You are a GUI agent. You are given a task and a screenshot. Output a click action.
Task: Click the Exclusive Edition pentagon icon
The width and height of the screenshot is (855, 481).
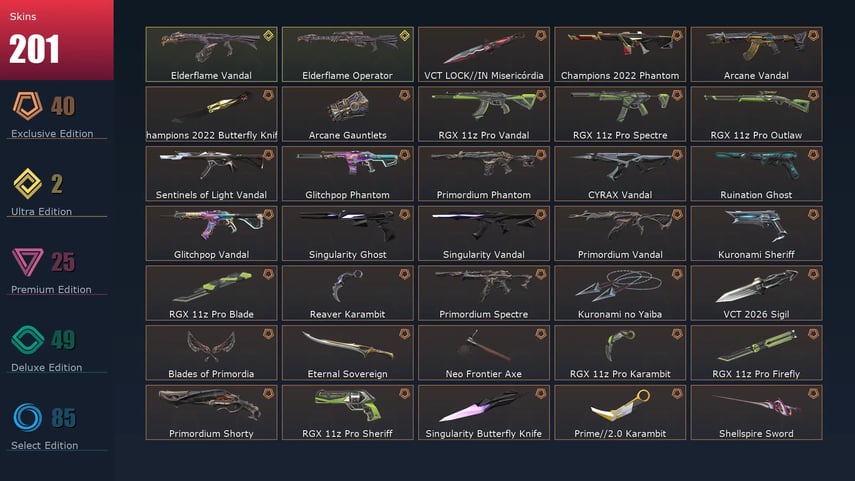[x=27, y=106]
